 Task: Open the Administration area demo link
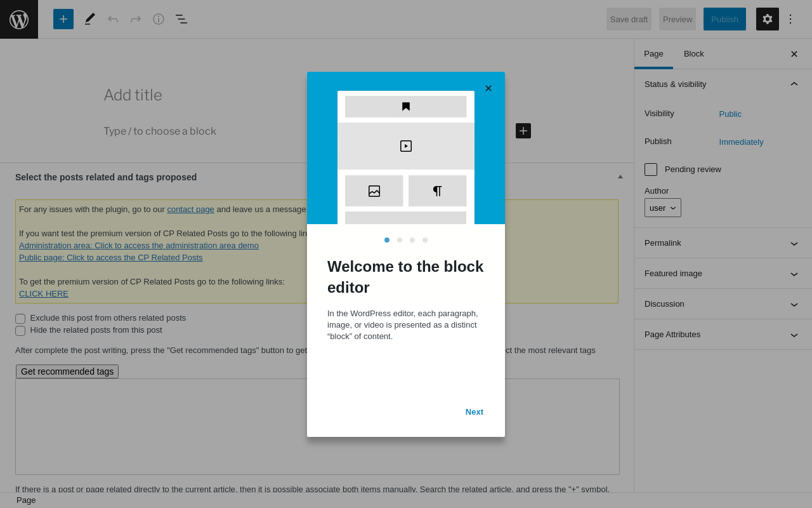139,245
